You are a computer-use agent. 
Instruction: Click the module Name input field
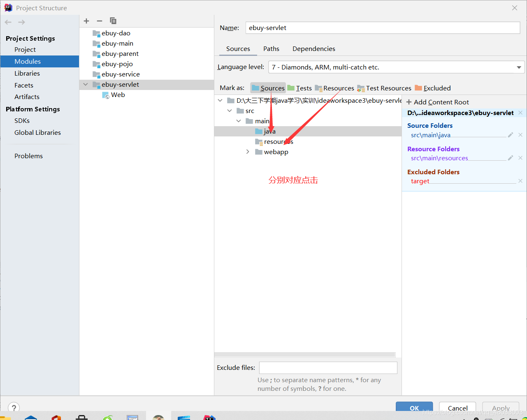point(383,28)
